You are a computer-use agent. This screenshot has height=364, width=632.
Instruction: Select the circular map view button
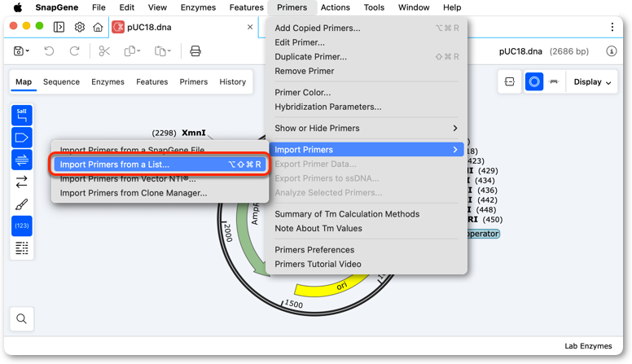click(534, 81)
